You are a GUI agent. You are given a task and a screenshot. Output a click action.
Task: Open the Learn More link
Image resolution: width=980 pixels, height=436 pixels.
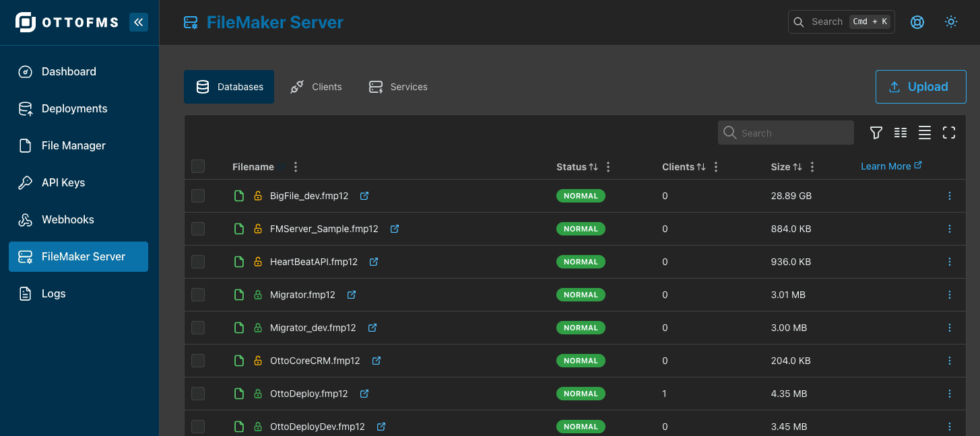click(x=886, y=166)
